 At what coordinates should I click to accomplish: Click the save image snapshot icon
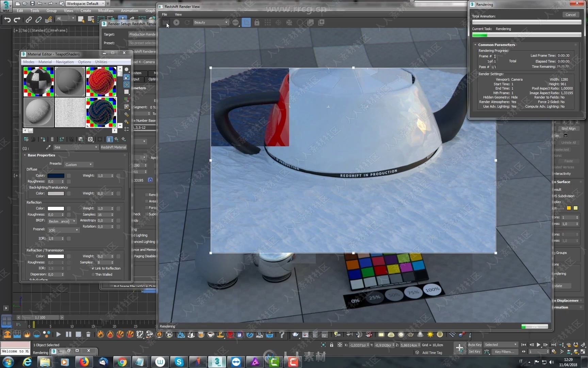(x=310, y=22)
